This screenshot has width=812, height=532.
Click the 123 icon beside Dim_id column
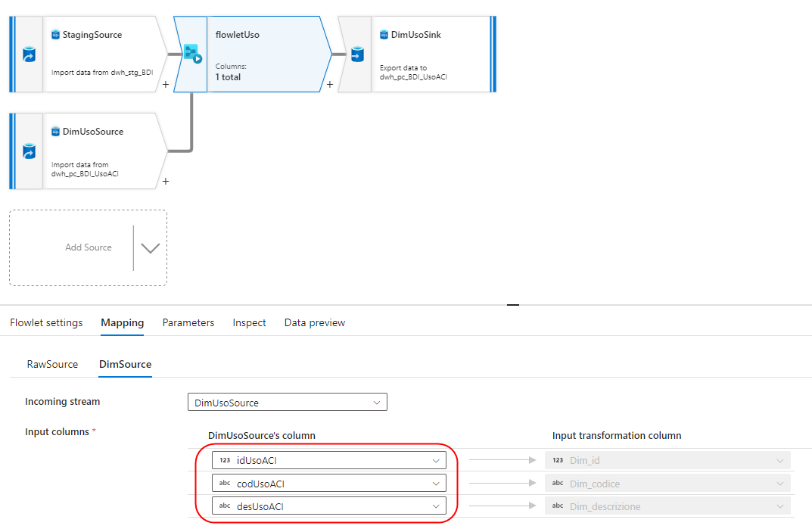tap(558, 459)
